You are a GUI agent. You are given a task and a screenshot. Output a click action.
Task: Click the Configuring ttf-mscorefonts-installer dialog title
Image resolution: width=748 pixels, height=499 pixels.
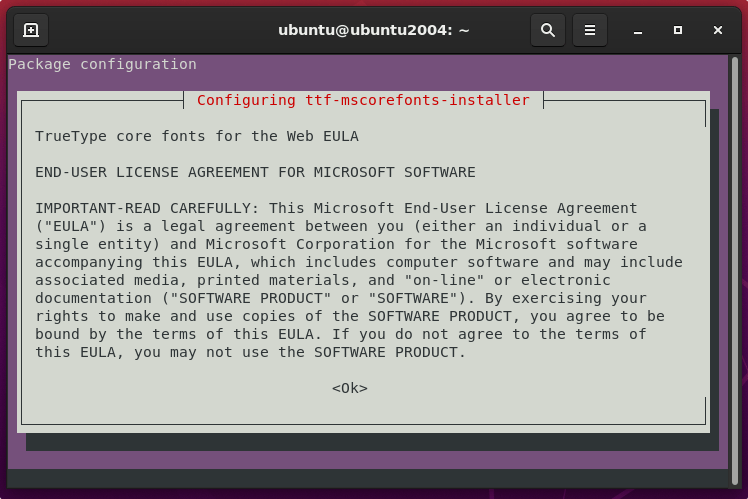pyautogui.click(x=363, y=100)
